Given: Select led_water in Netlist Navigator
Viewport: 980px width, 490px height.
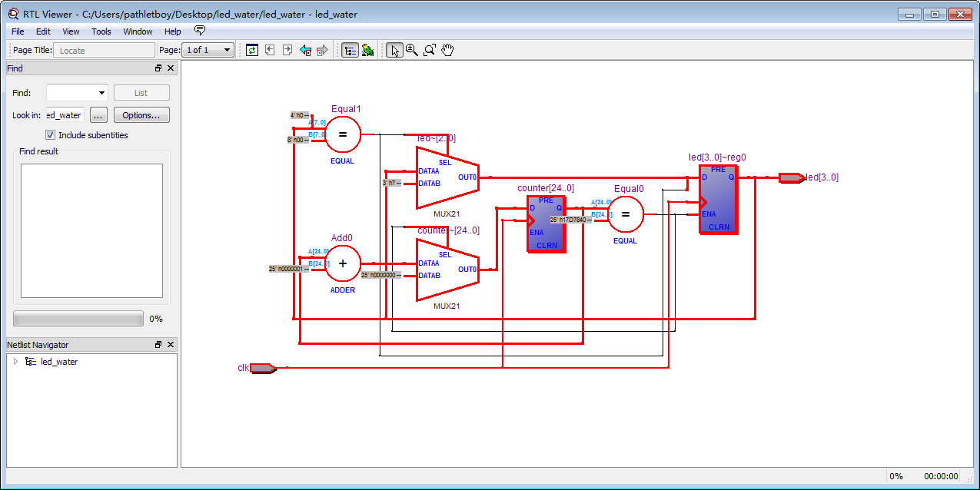Looking at the screenshot, I should click(59, 362).
